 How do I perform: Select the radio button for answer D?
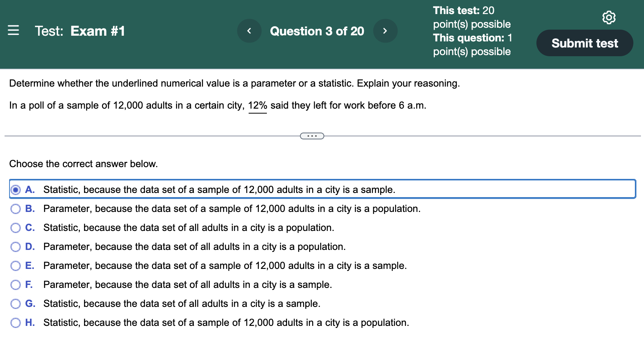pyautogui.click(x=16, y=247)
